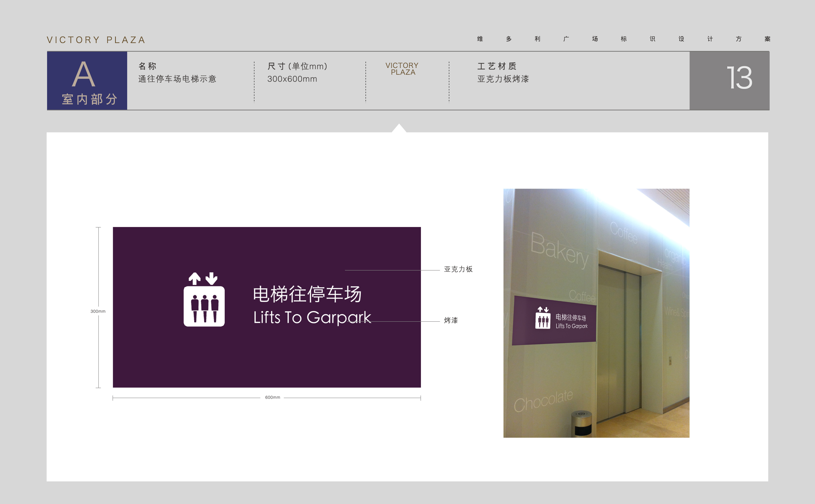Viewport: 815px width, 504px height.
Task: Click the large white elevator icon
Action: (x=204, y=306)
